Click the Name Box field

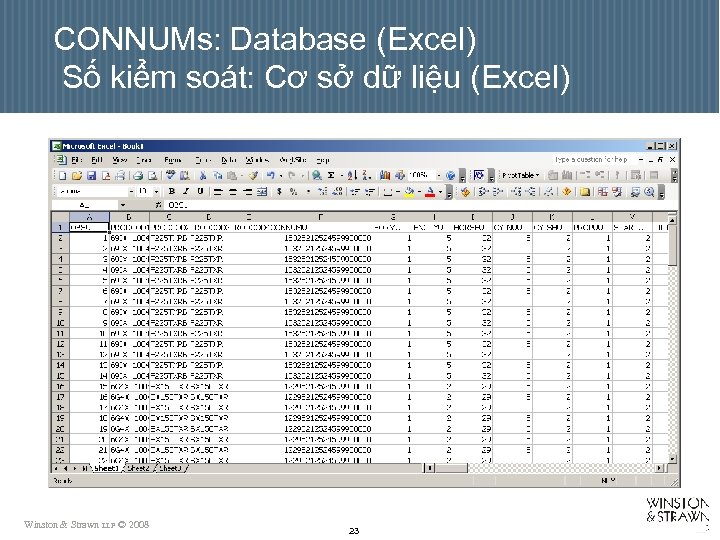(85, 205)
